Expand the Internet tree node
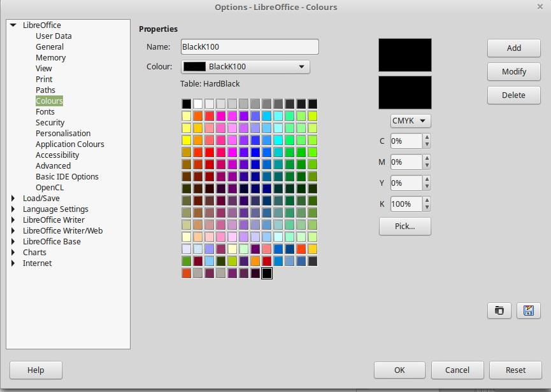 pos(13,263)
